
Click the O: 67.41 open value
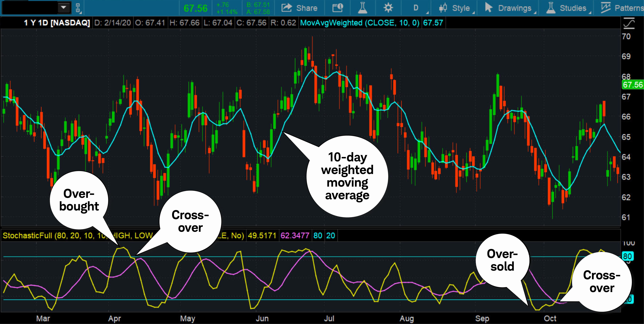[150, 23]
